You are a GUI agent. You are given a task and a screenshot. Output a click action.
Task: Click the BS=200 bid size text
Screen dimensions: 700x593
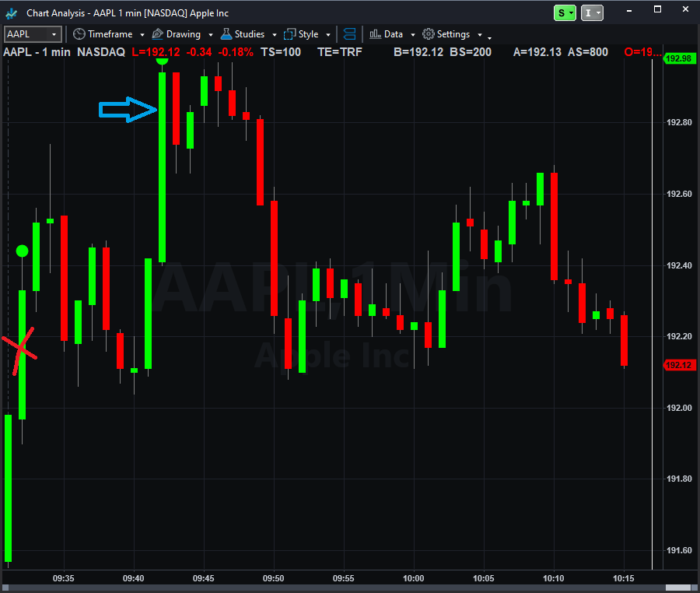pos(471,52)
